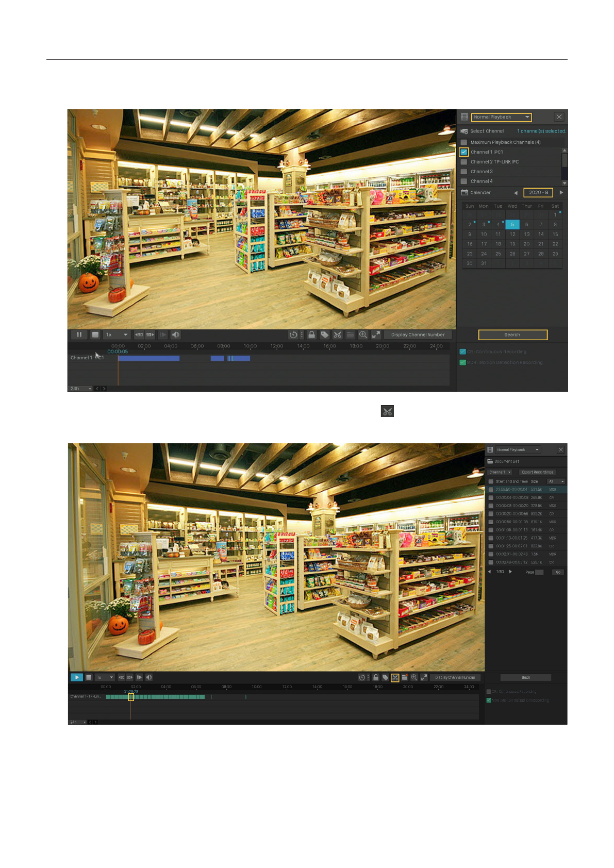614x868 pixels.
Task: Select the 23:59:50-00:00:04 recording row
Action: click(x=518, y=490)
